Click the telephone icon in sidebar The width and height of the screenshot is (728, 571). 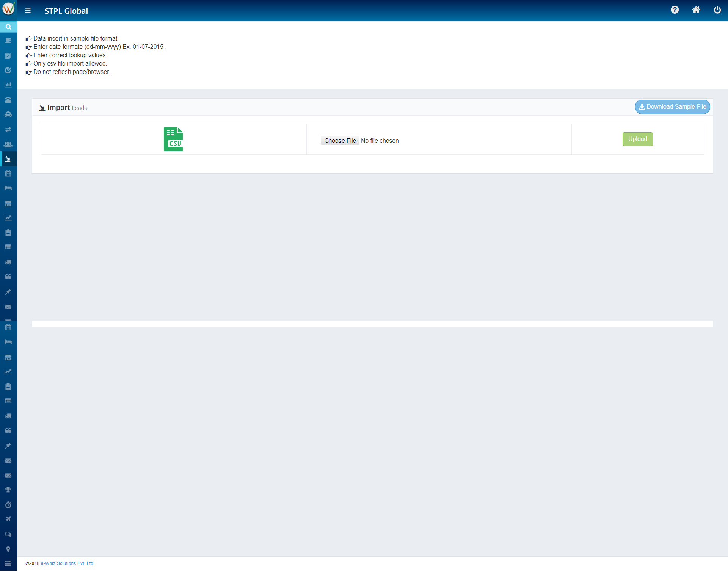[x=8, y=100]
